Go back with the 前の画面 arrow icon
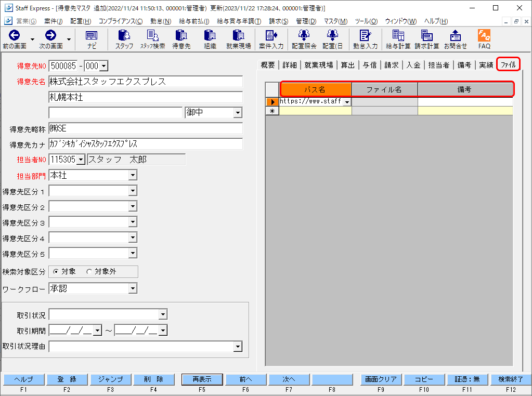532x396 pixels. [x=14, y=35]
